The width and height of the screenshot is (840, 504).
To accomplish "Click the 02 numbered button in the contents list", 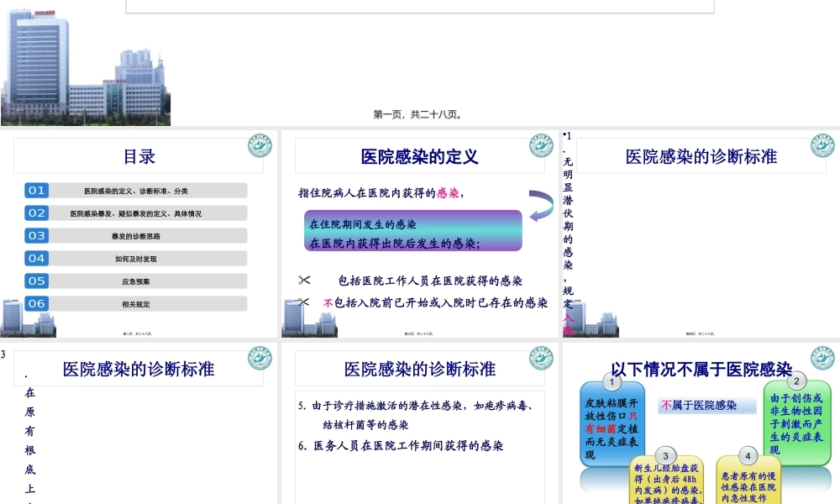I will [x=36, y=213].
